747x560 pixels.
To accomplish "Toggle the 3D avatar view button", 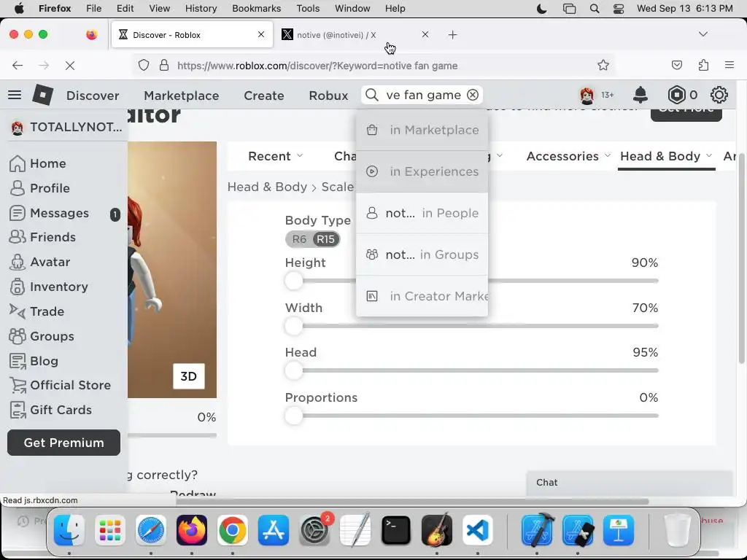I will coord(189,376).
